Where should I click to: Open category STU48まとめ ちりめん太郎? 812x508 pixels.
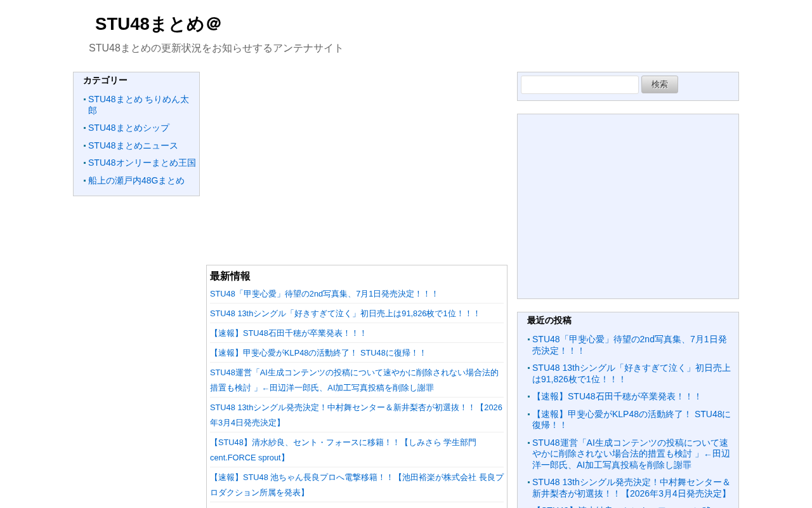click(x=138, y=105)
